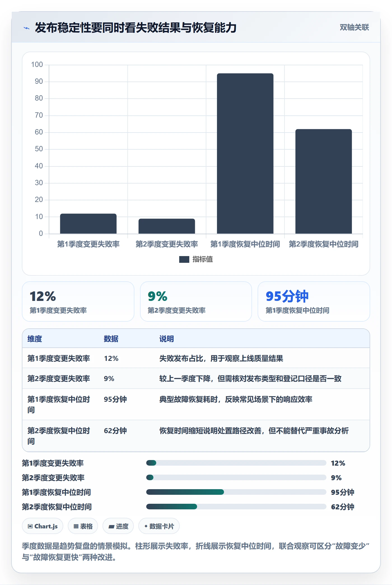Click the 9% data card
The width and height of the screenshot is (392, 585).
pos(196,301)
